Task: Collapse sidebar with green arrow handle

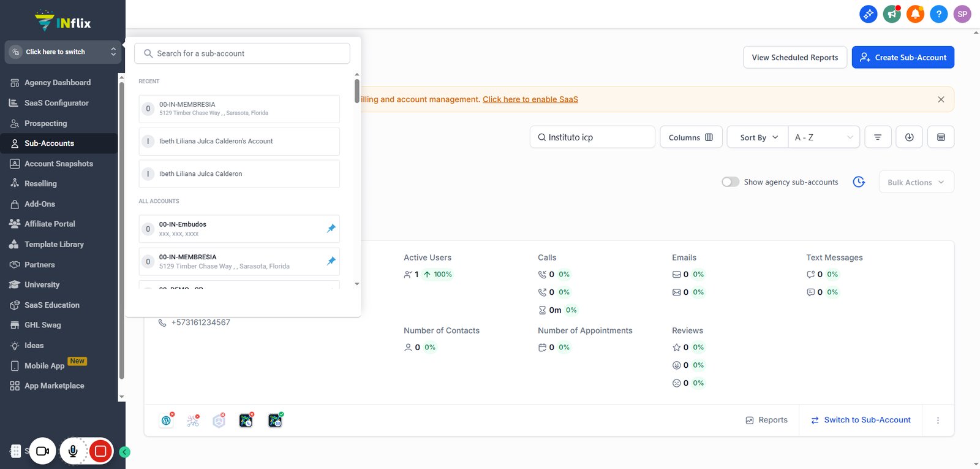Action: click(x=124, y=452)
